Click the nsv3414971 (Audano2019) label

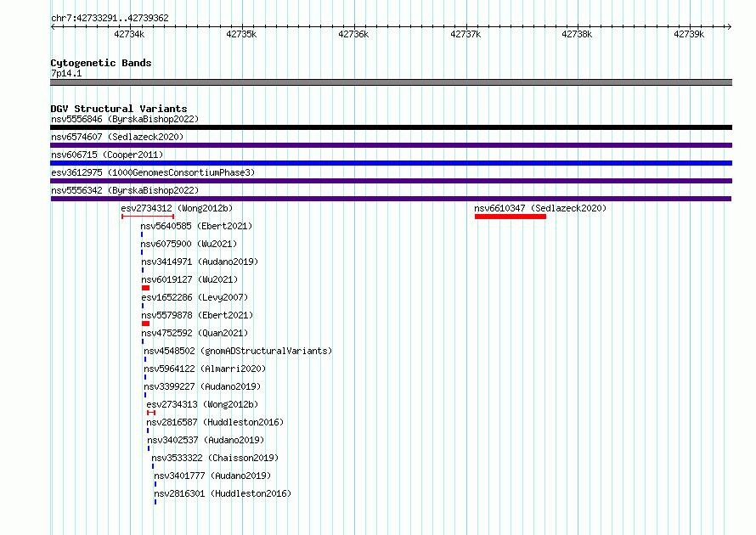click(200, 262)
